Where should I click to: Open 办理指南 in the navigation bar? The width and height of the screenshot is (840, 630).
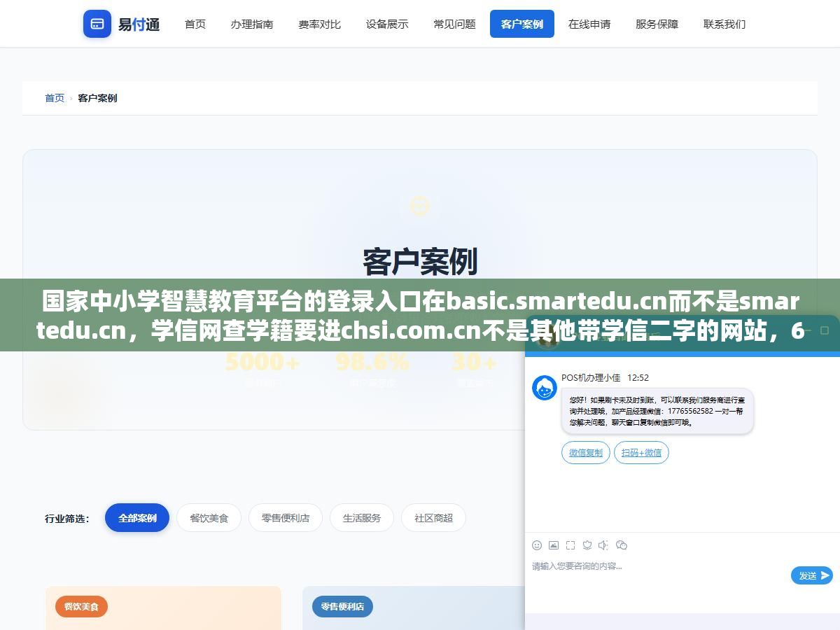[252, 24]
